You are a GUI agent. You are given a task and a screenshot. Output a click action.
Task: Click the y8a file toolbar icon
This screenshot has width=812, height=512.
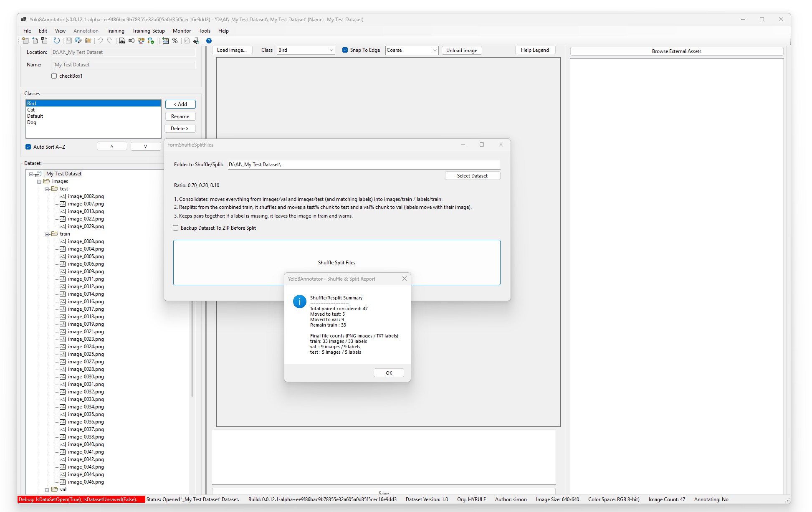pos(122,41)
